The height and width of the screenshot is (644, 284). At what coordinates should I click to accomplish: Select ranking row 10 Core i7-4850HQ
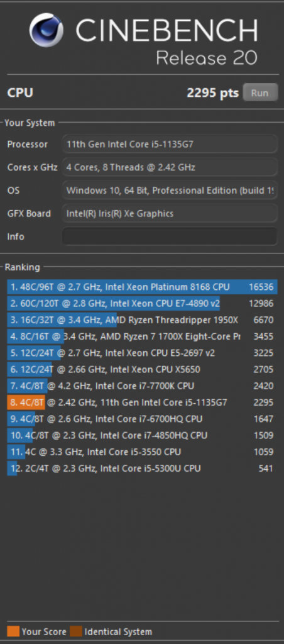tap(142, 435)
